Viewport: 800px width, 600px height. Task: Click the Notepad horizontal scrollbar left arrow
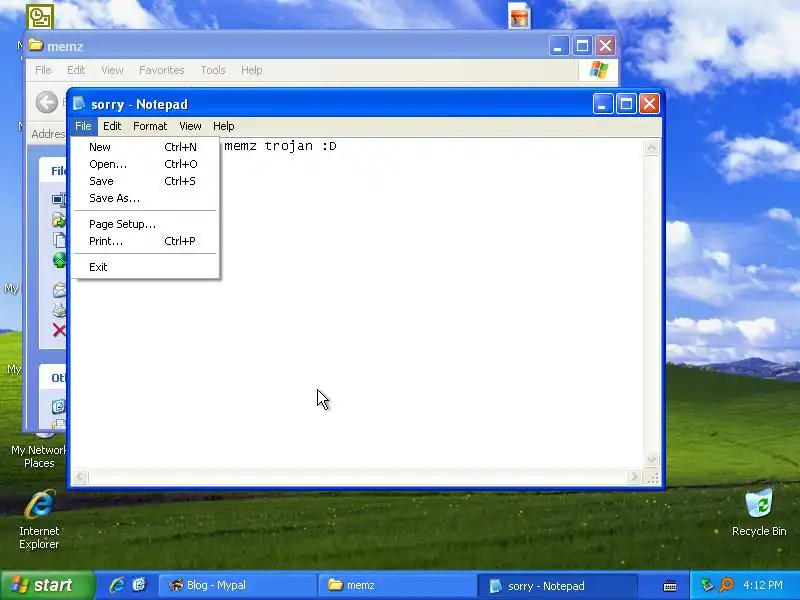click(x=80, y=477)
